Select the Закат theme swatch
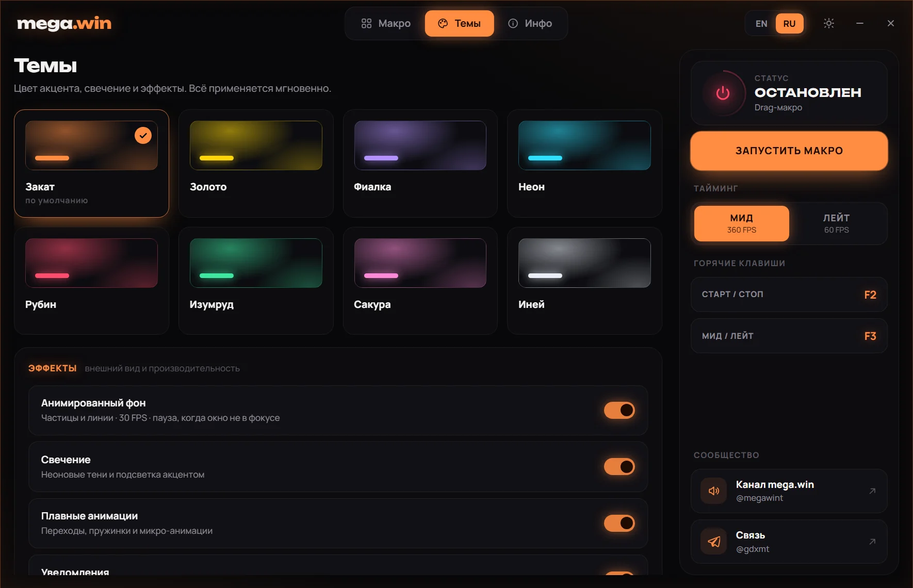Image resolution: width=913 pixels, height=588 pixels. click(91, 163)
